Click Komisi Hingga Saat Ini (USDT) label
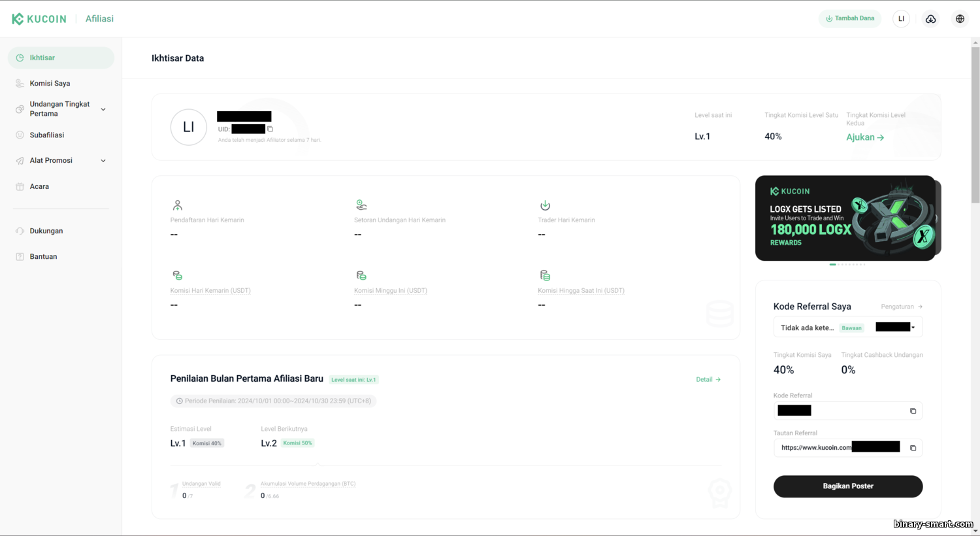This screenshot has width=980, height=536. click(x=581, y=291)
